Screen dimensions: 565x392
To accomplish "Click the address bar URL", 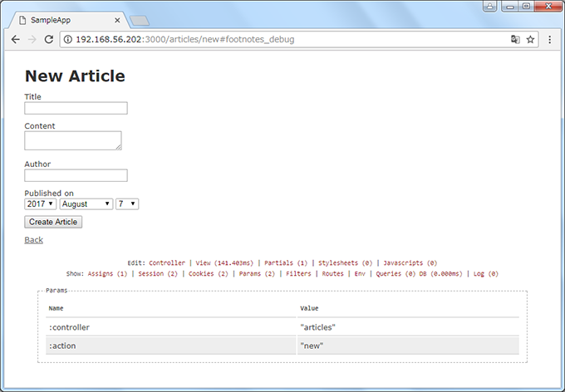I will (x=184, y=39).
